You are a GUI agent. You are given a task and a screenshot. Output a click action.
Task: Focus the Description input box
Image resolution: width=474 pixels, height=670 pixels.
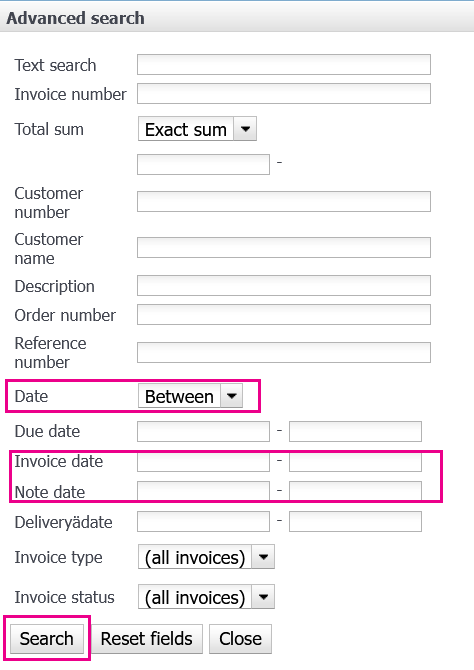[x=284, y=285]
